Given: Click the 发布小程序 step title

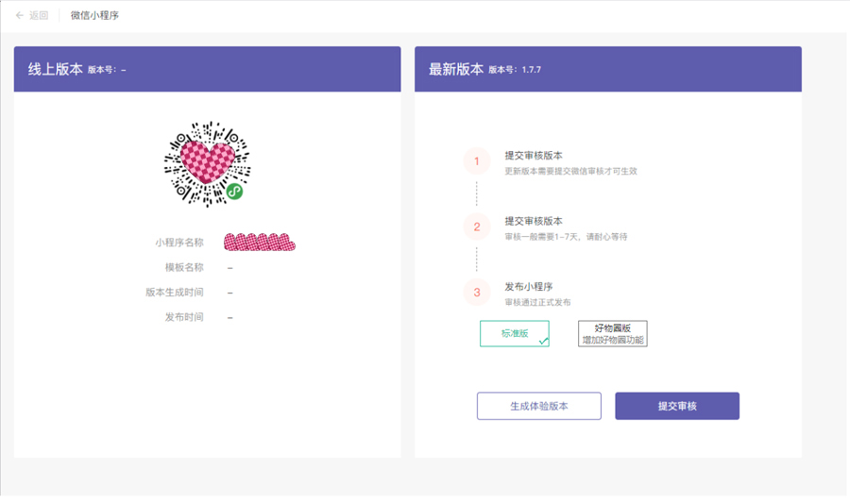Looking at the screenshot, I should tap(529, 287).
